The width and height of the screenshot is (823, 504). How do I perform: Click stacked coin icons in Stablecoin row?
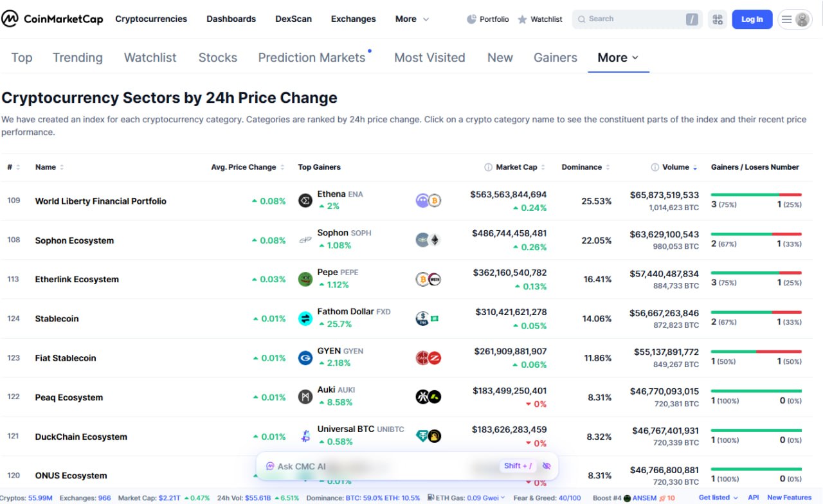click(x=428, y=318)
